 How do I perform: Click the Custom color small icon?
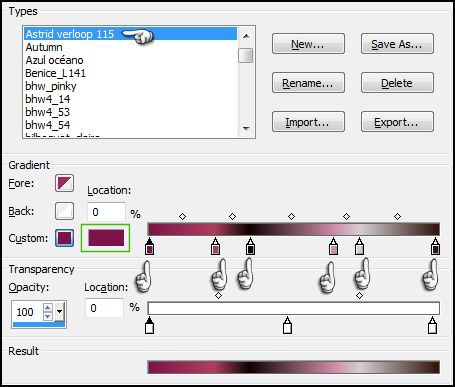pyautogui.click(x=64, y=238)
